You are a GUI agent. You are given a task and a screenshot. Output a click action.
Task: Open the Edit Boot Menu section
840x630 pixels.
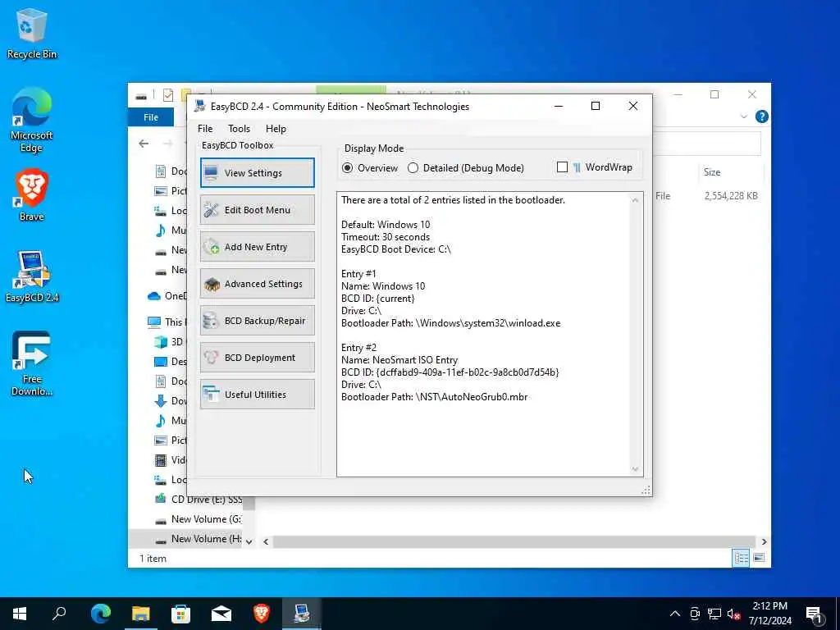click(257, 209)
